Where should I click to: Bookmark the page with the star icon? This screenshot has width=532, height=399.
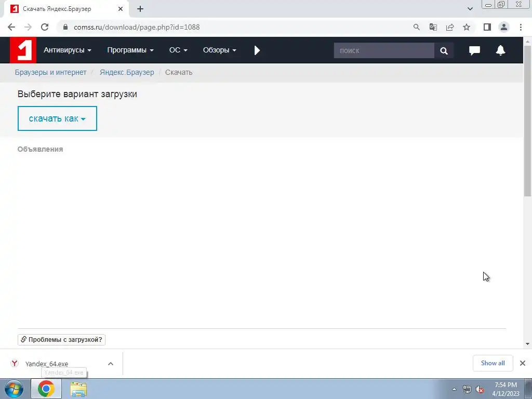[x=467, y=27]
